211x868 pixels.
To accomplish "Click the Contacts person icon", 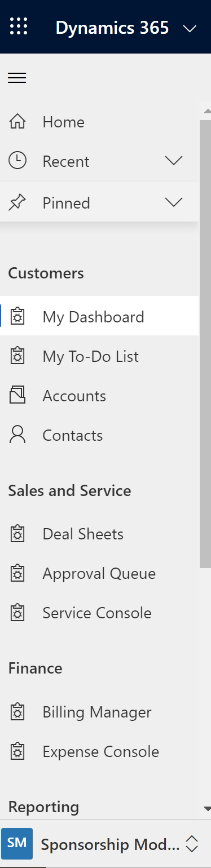I will tap(17, 435).
